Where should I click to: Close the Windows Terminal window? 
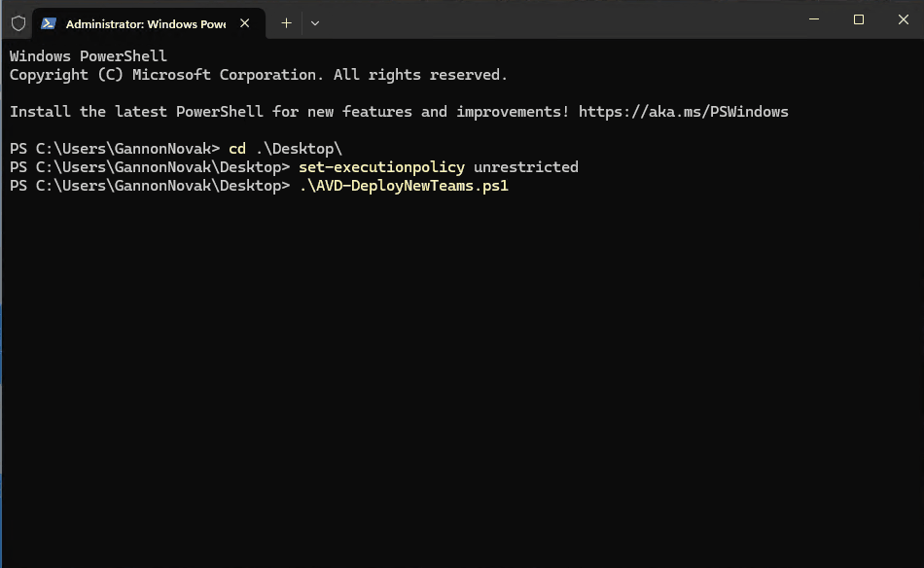[903, 19]
